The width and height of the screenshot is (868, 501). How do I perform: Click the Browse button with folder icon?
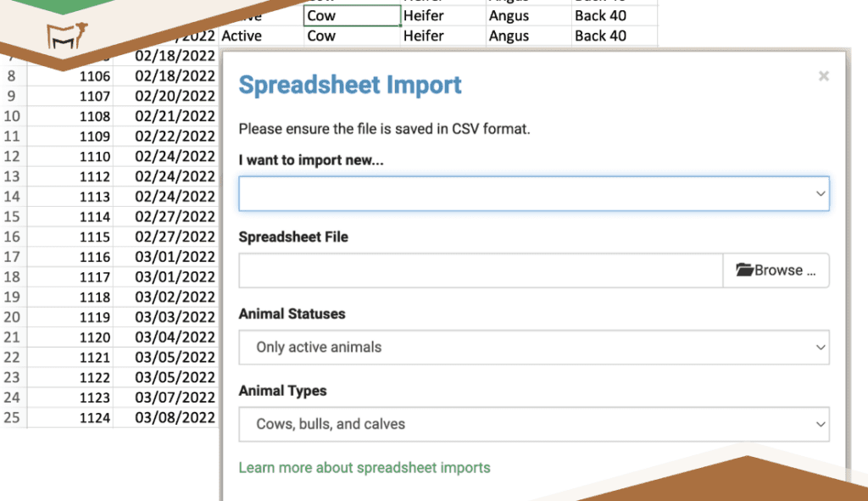pos(776,270)
